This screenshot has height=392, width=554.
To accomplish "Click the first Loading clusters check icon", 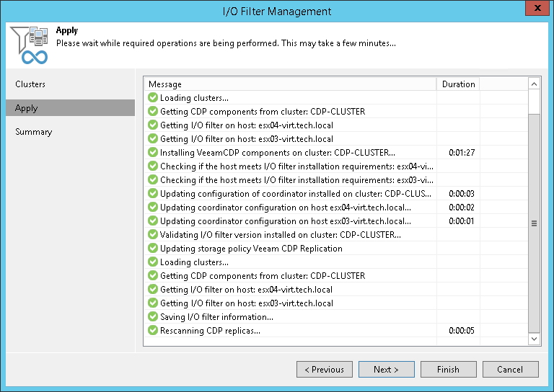I will [x=153, y=98].
